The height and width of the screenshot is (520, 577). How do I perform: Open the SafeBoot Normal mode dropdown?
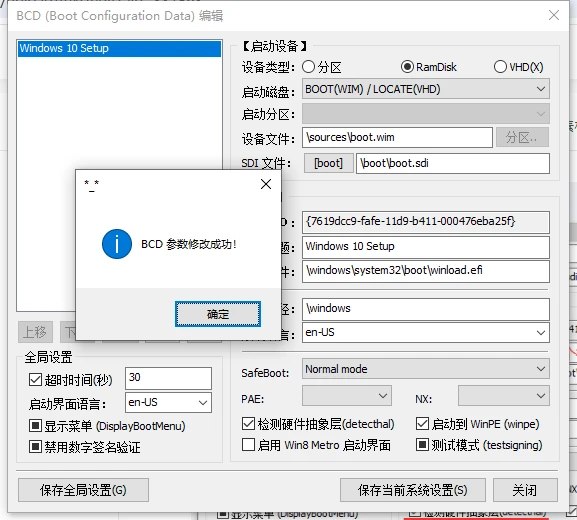pos(426,369)
